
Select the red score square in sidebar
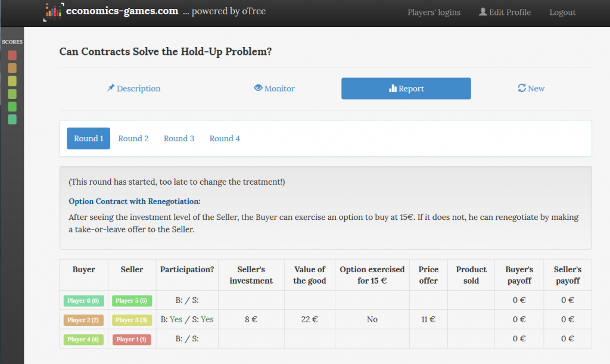[x=12, y=55]
